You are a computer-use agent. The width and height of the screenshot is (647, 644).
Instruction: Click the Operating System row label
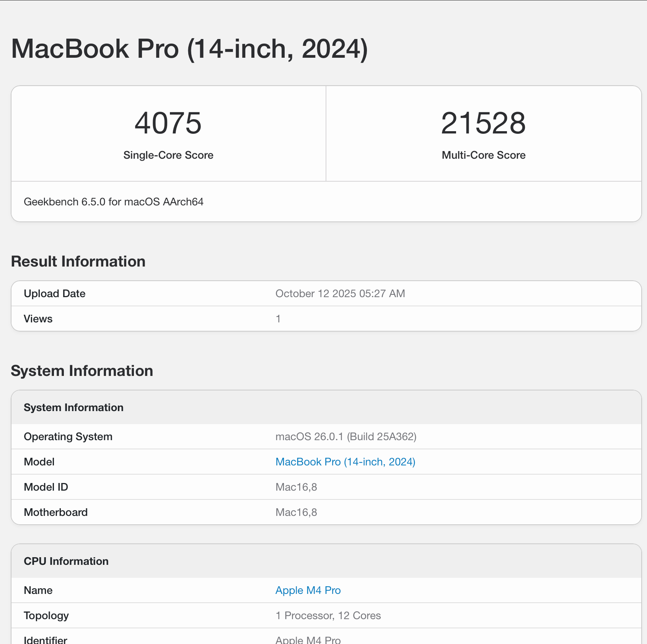[68, 436]
